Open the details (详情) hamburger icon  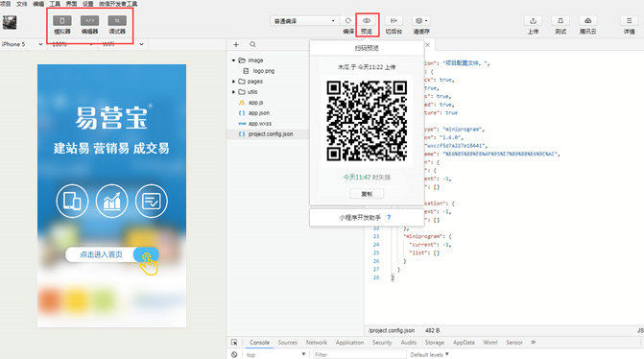(629, 20)
